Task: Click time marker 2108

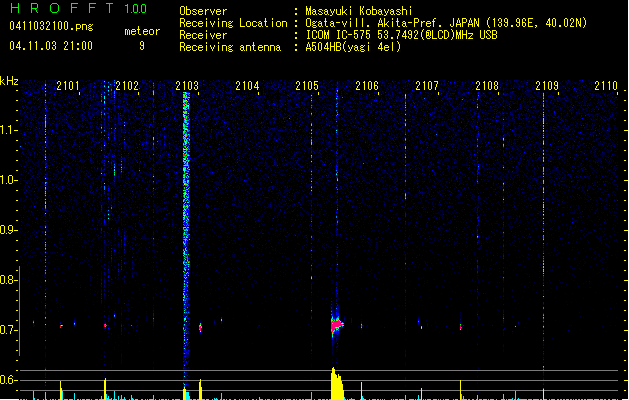Action: coord(487,85)
